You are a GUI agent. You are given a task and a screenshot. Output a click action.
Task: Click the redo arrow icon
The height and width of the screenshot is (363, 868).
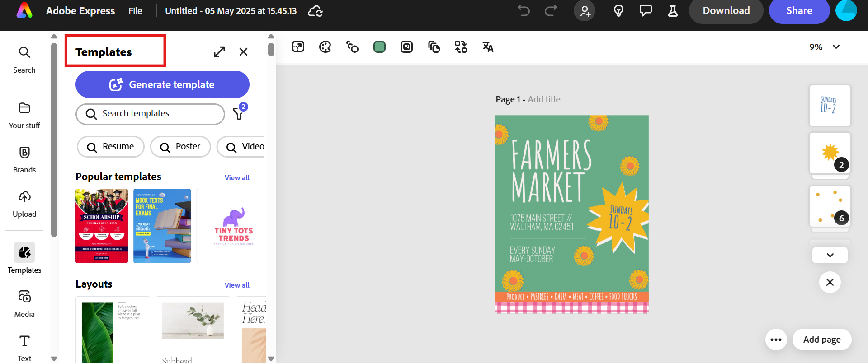(x=551, y=11)
